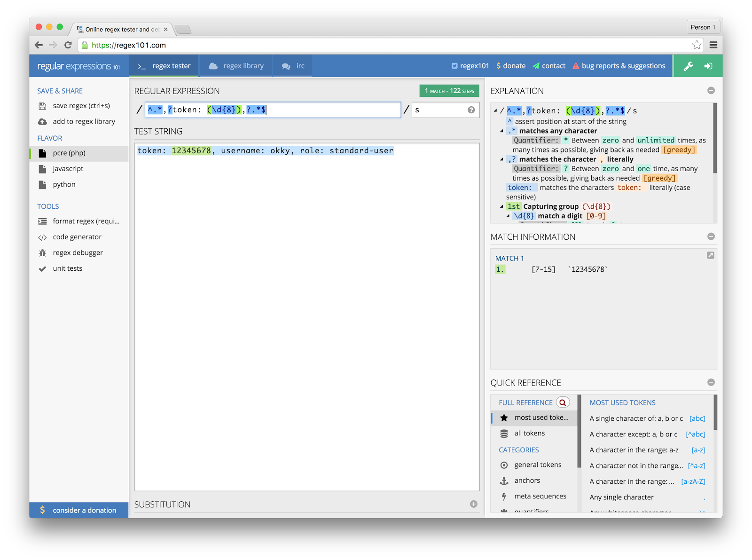Switch to the regex tester tab
752x560 pixels.
pos(164,66)
